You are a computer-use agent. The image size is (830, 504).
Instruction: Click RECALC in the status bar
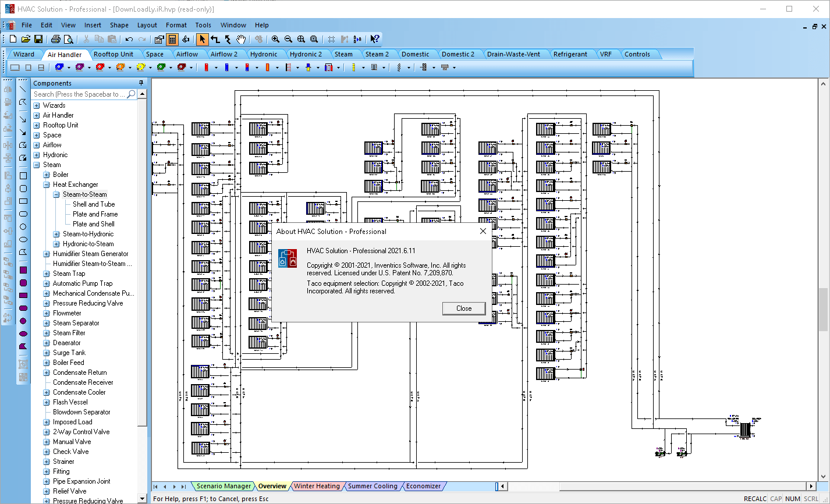[754, 498]
